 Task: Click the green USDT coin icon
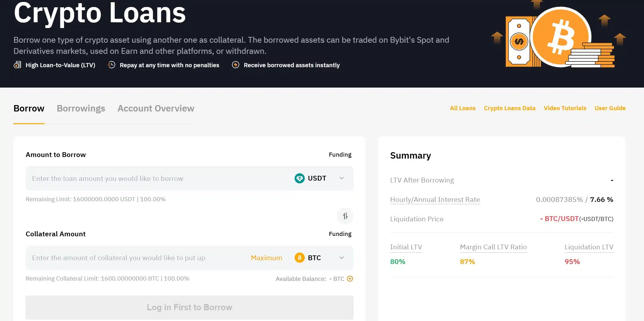pos(299,178)
